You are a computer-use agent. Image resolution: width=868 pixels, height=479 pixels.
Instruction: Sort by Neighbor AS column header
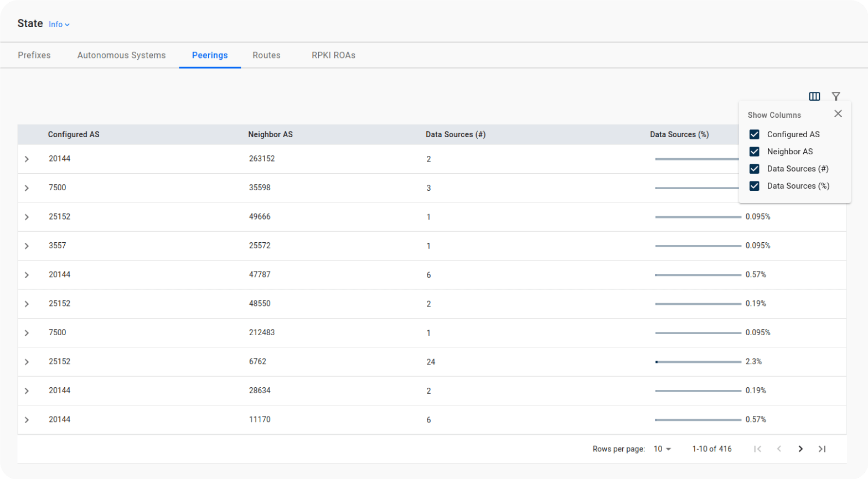270,134
